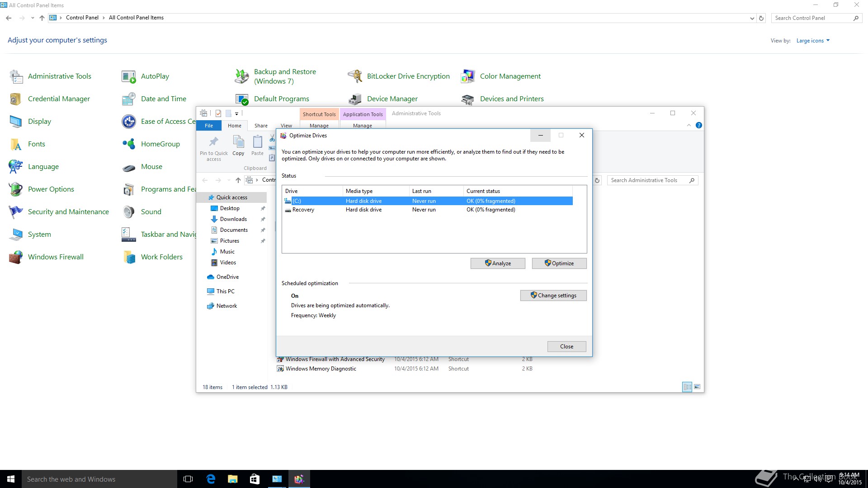Select the Recovery drive row
This screenshot has width=868, height=488.
click(x=303, y=210)
